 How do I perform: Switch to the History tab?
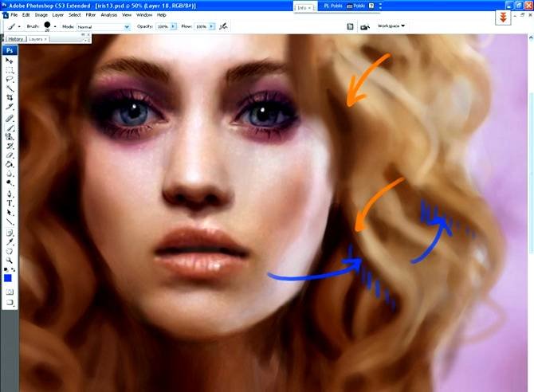point(15,38)
